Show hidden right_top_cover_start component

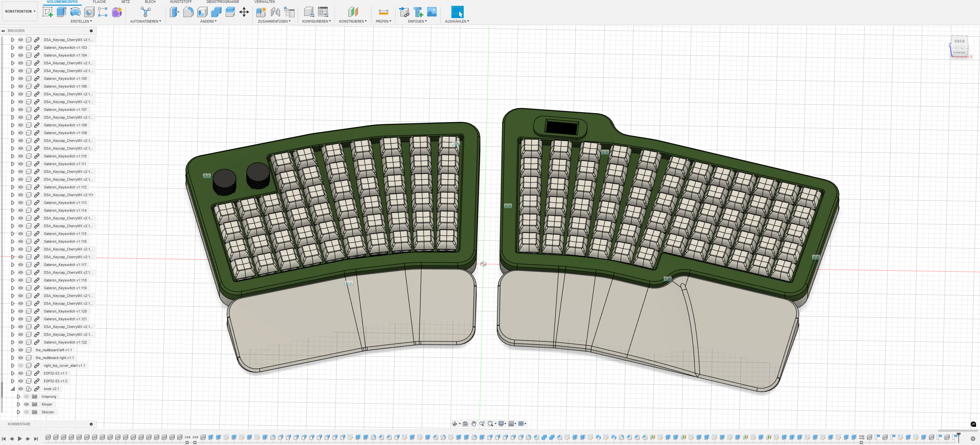(21, 366)
